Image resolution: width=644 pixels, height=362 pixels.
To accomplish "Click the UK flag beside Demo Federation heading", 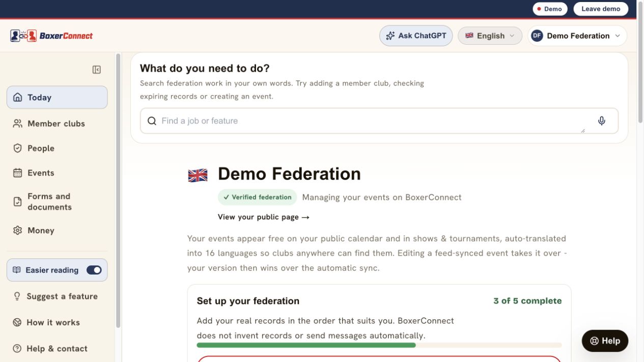I will (x=198, y=175).
